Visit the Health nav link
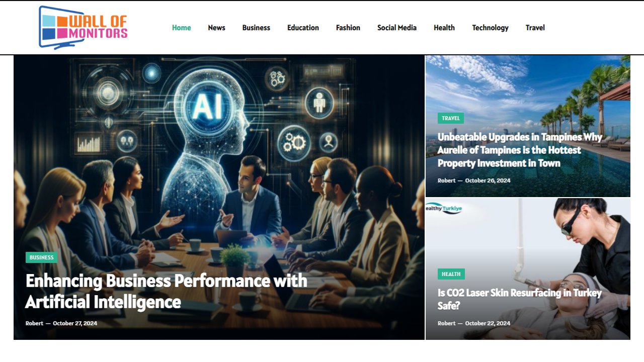The width and height of the screenshot is (644, 362). pos(444,28)
